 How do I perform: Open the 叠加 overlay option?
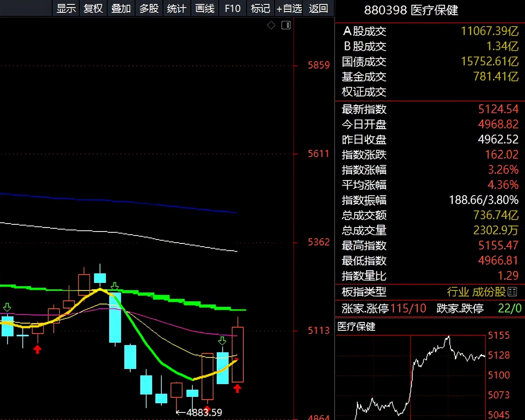pyautogui.click(x=121, y=8)
